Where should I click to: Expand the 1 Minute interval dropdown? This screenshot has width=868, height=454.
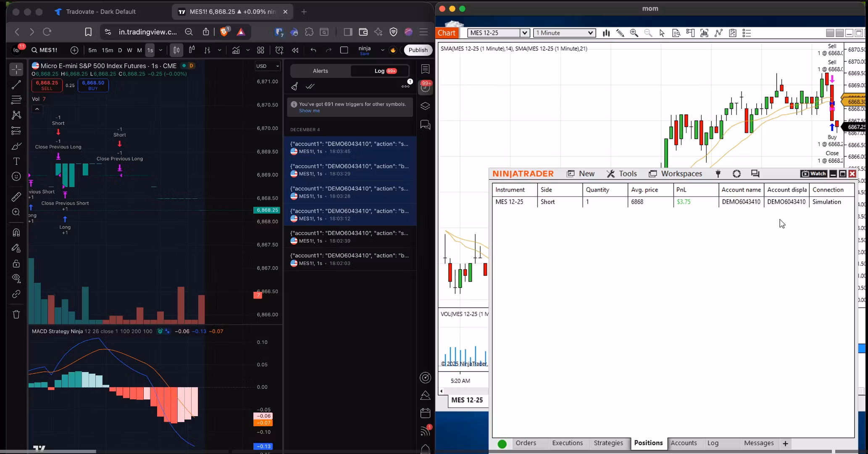[590, 33]
